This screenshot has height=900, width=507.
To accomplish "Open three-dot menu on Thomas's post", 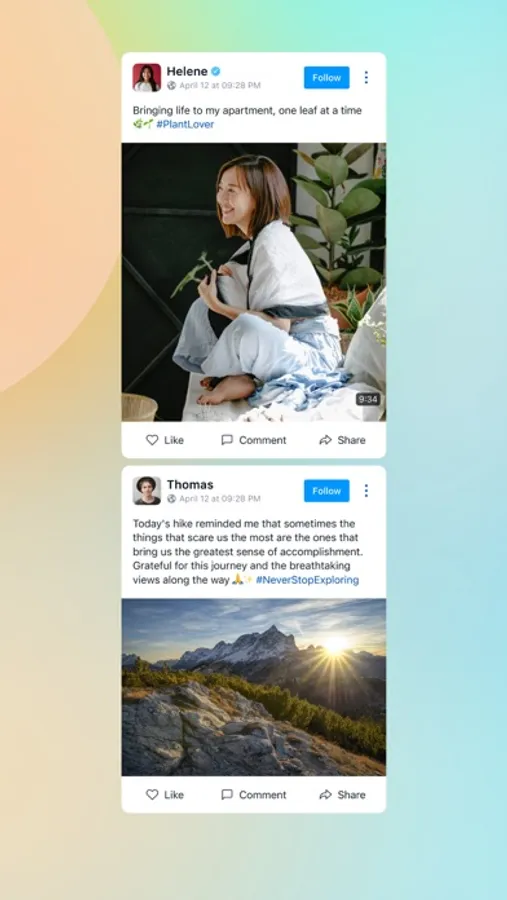I will [x=366, y=491].
